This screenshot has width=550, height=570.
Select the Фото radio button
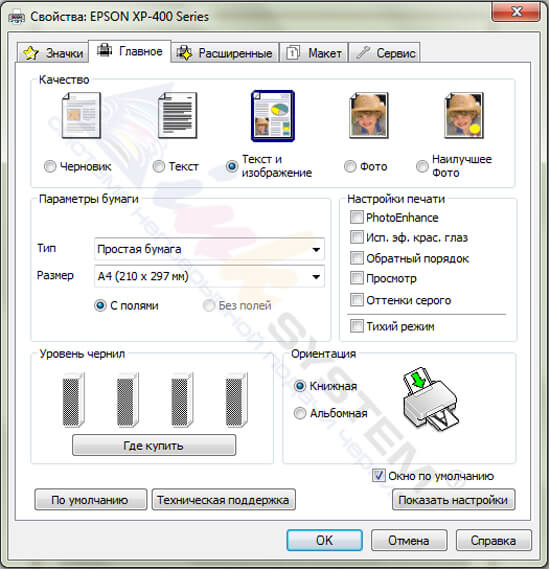[350, 166]
